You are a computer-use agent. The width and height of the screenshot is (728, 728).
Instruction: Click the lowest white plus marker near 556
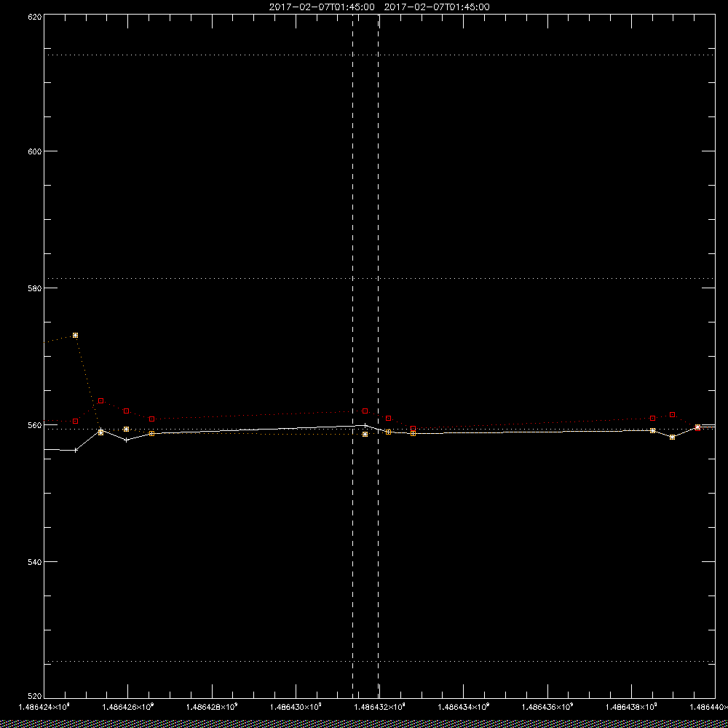[x=76, y=450]
